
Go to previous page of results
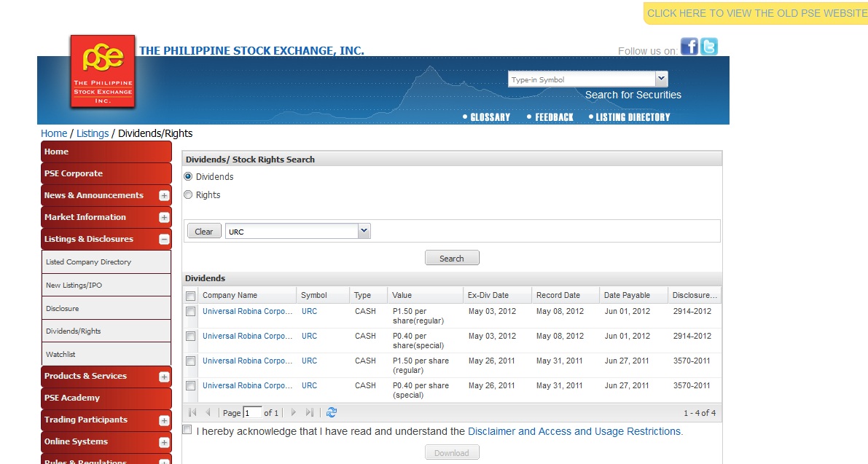coord(208,412)
